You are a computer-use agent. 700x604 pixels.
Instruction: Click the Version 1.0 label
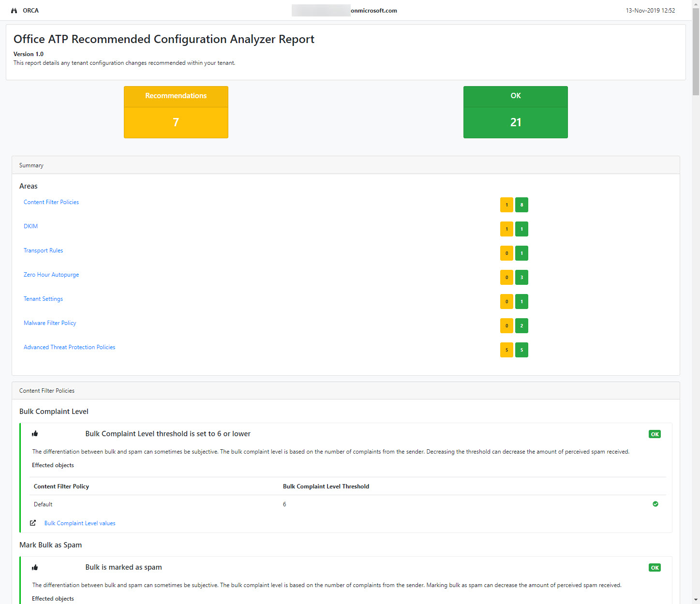click(29, 54)
